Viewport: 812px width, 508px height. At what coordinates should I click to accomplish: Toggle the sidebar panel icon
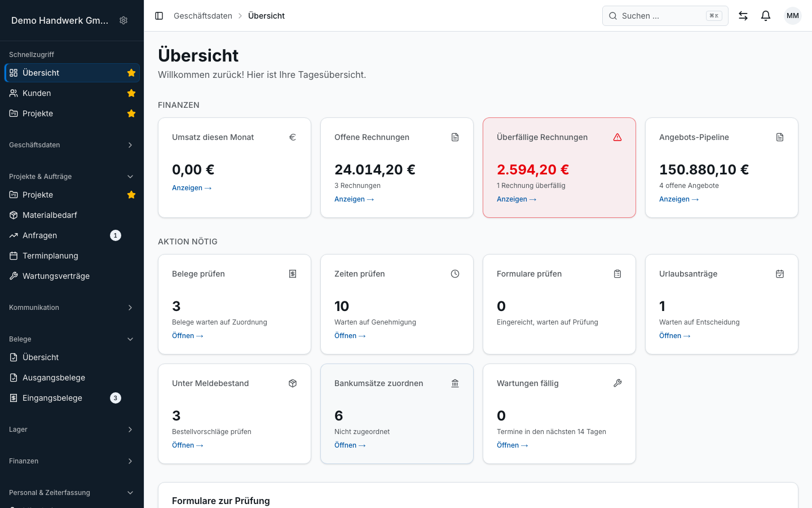pyautogui.click(x=159, y=16)
